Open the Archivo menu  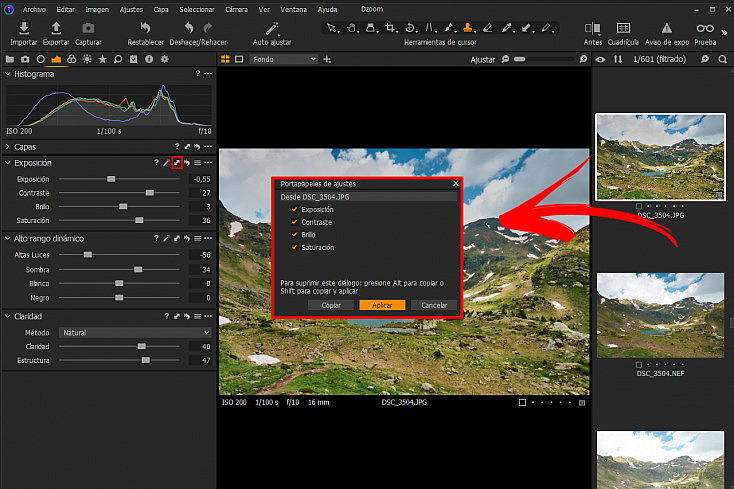pyautogui.click(x=34, y=9)
